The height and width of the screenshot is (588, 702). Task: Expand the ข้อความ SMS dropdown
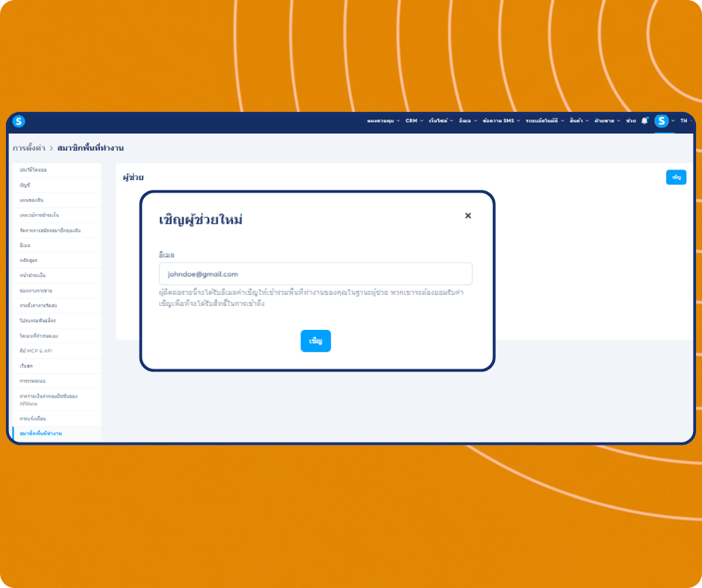pos(501,121)
